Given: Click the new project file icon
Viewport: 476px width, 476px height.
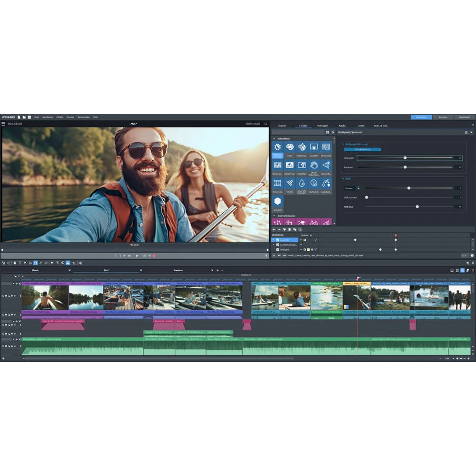Looking at the screenshot, I should 19,117.
